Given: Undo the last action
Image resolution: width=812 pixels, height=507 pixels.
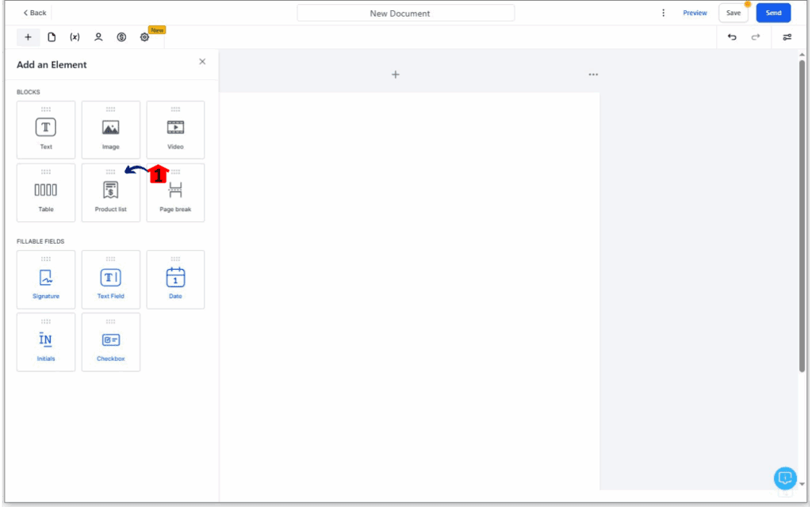Looking at the screenshot, I should pos(732,37).
